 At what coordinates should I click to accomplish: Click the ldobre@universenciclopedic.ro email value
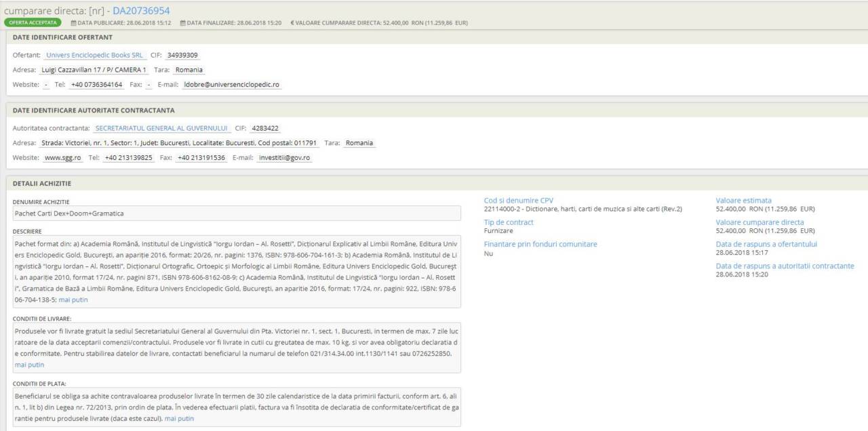point(231,85)
